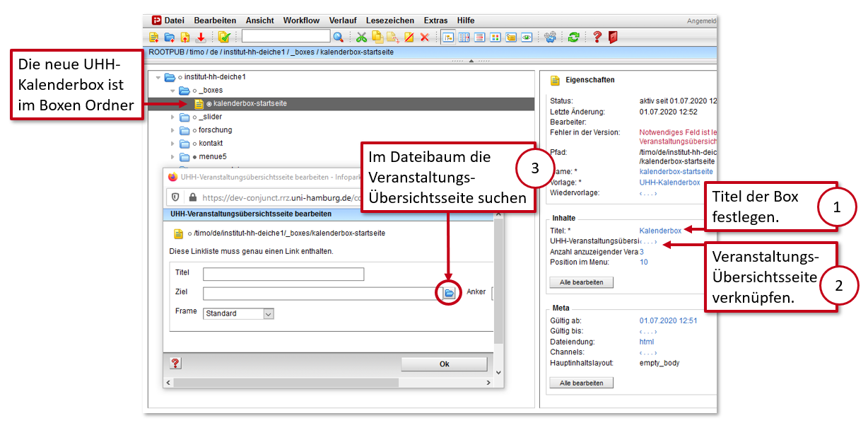Click the upload file toolbar icon

[x=184, y=37]
